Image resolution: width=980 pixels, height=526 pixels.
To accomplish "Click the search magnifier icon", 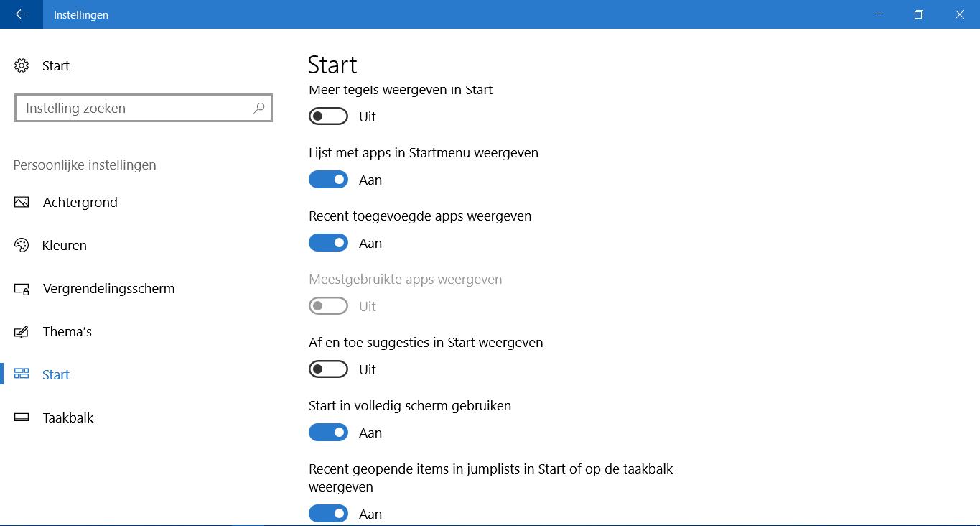I will 259,108.
